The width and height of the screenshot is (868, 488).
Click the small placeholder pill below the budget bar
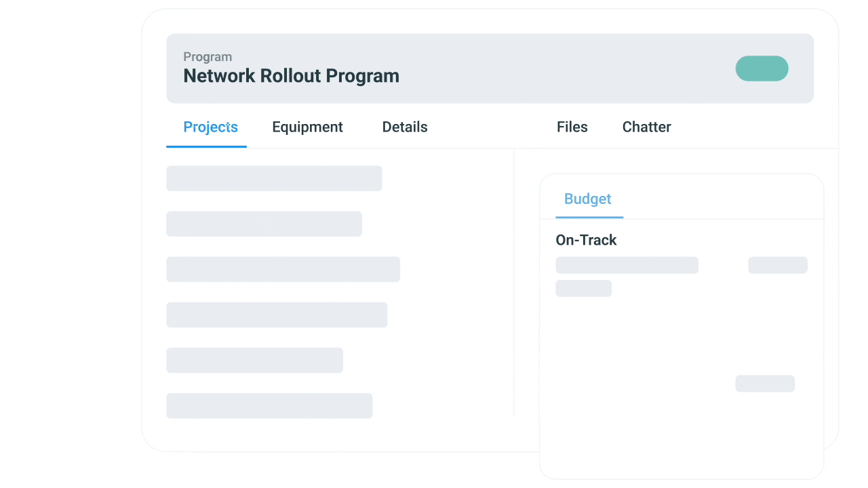pos(583,288)
